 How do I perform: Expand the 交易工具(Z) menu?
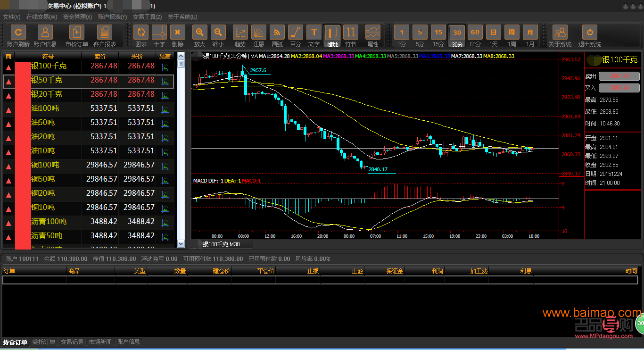click(x=147, y=17)
